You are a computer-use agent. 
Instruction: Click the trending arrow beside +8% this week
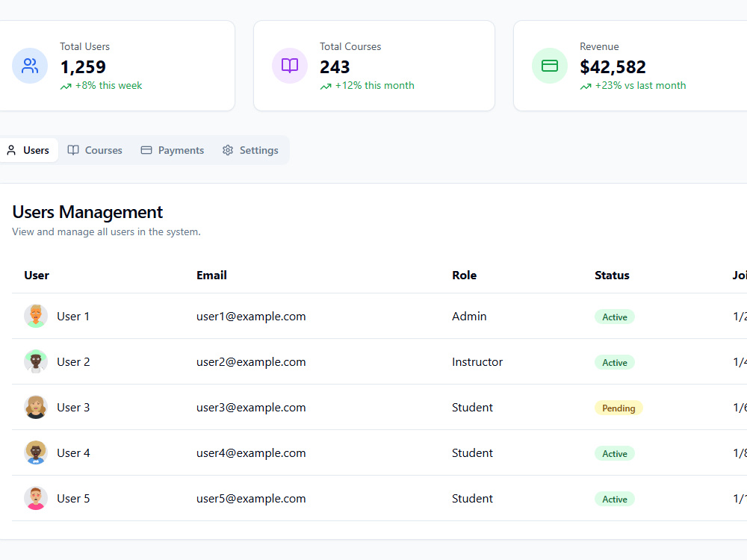click(x=66, y=86)
